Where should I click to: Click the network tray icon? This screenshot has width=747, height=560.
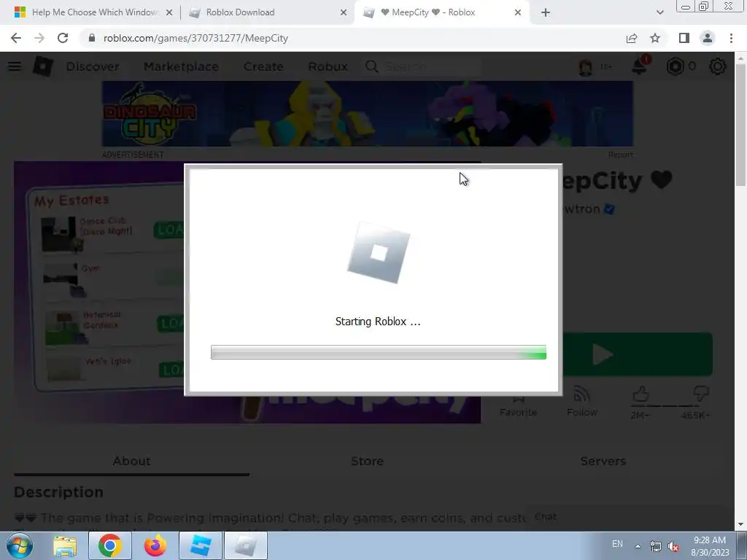[x=656, y=546]
